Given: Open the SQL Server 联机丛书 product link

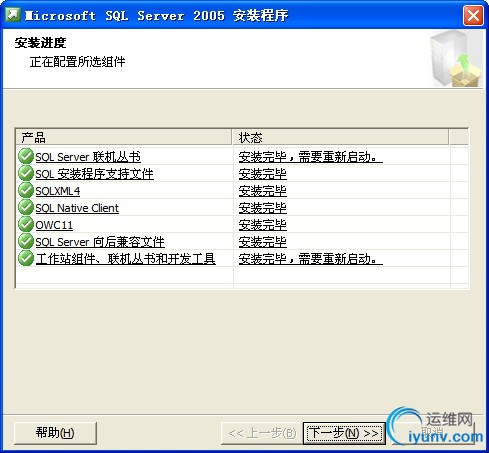Looking at the screenshot, I should (x=88, y=157).
